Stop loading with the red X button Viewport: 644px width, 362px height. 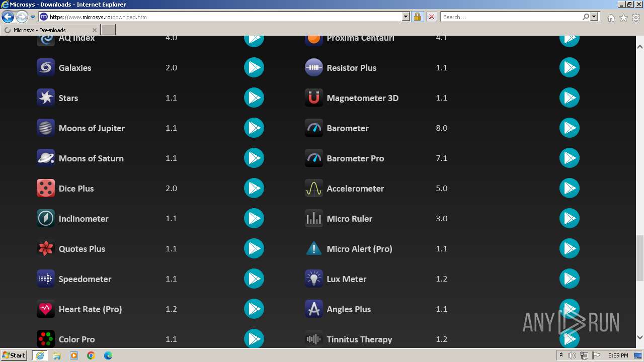coord(432,17)
